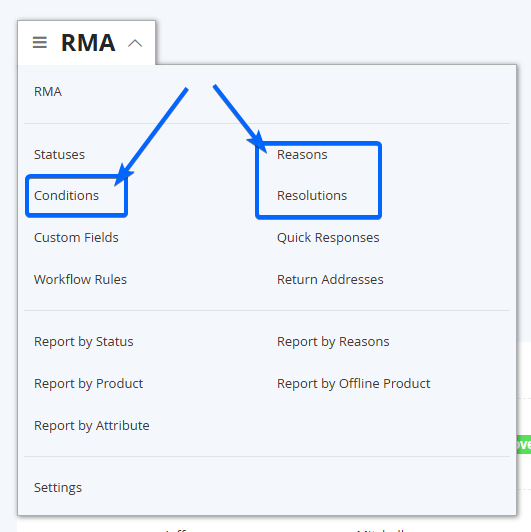Select the Conditions menu item
Viewport: 531px width, 532px height.
tap(67, 196)
